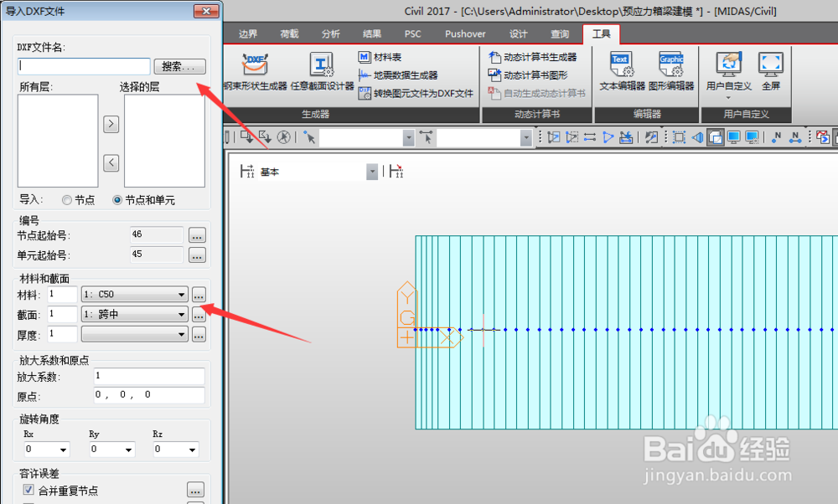Open the 地震数据生成器 seismic data generator

point(398,75)
